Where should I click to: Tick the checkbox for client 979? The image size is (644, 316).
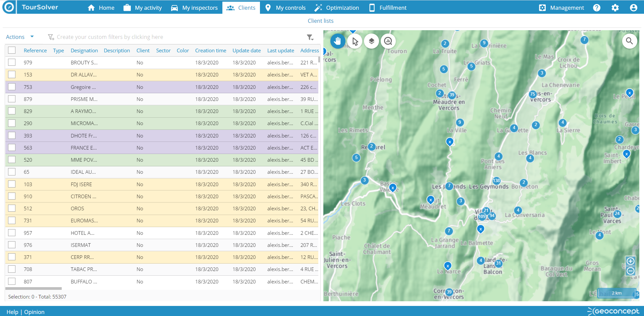12,62
